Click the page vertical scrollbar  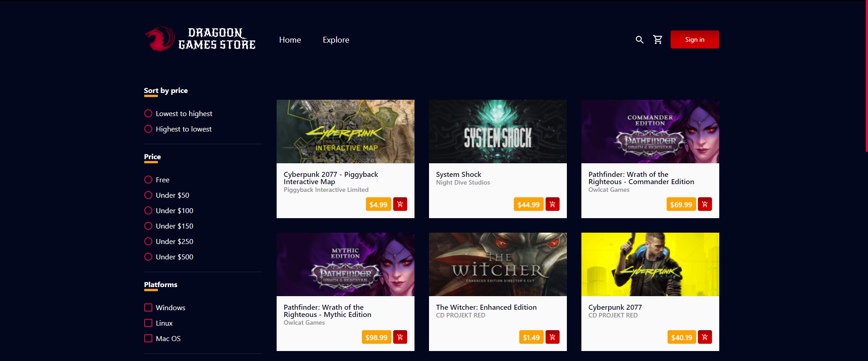tap(866, 77)
